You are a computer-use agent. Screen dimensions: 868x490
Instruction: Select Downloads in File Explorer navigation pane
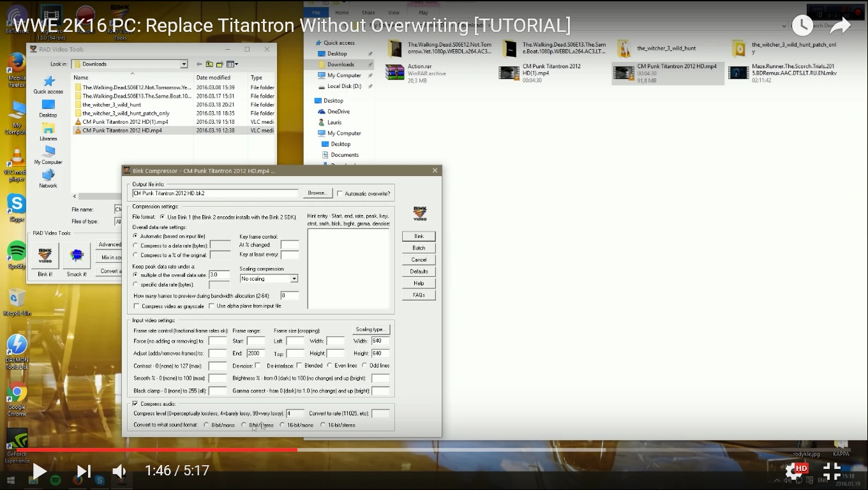[x=341, y=64]
